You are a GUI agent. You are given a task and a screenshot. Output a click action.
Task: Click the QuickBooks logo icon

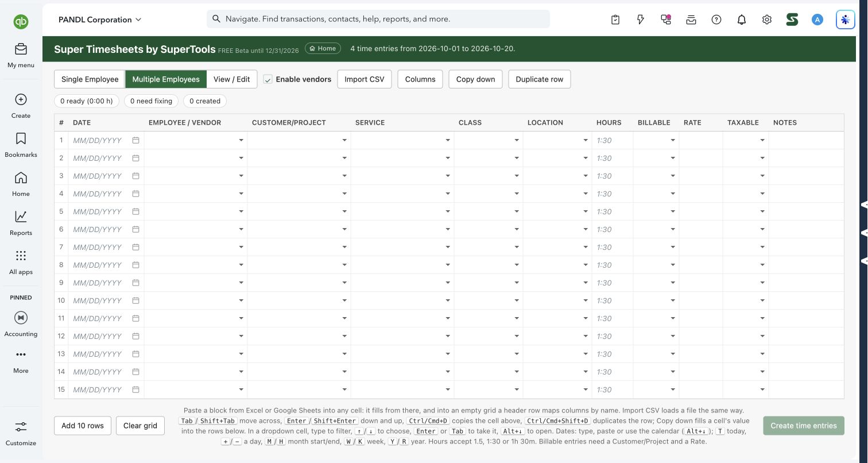coord(21,22)
